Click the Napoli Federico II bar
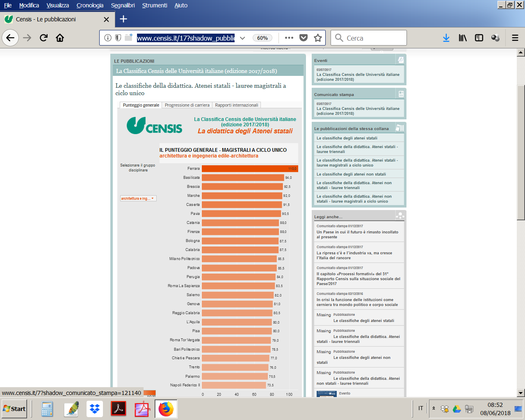525x420 pixels. (x=234, y=385)
